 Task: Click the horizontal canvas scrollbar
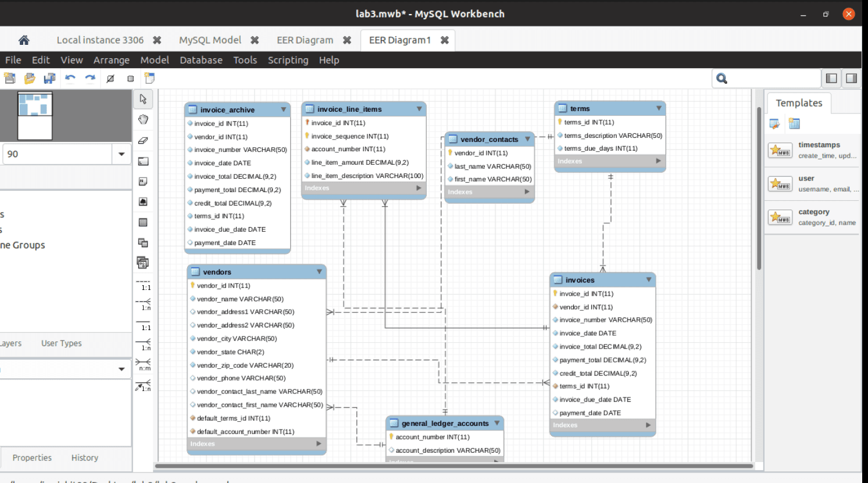[x=454, y=466]
